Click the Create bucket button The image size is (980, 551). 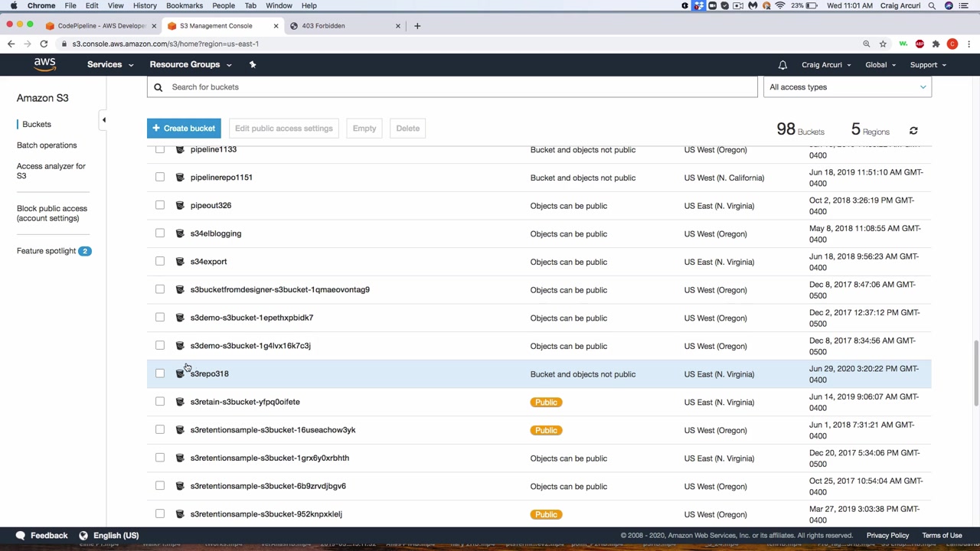click(184, 129)
